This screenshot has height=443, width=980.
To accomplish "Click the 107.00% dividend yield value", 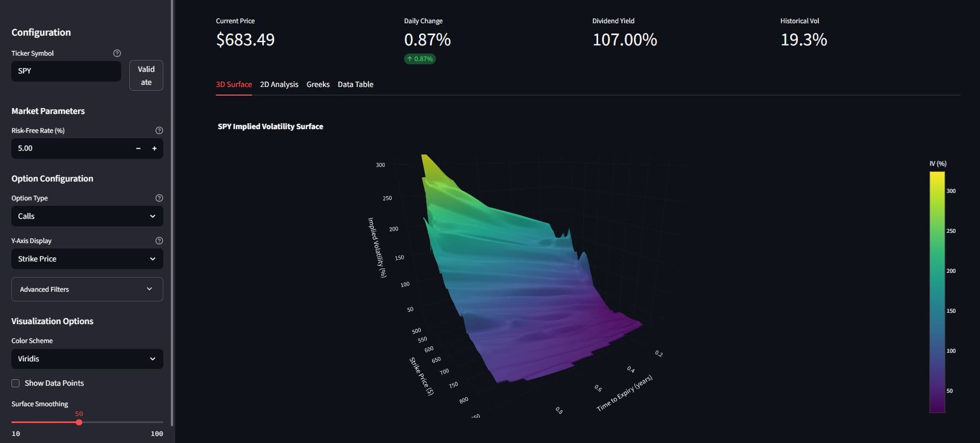I will [x=625, y=39].
